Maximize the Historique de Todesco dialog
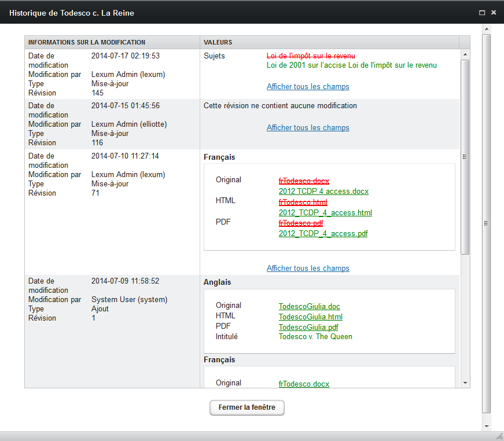This screenshot has height=441, width=504. pyautogui.click(x=482, y=12)
